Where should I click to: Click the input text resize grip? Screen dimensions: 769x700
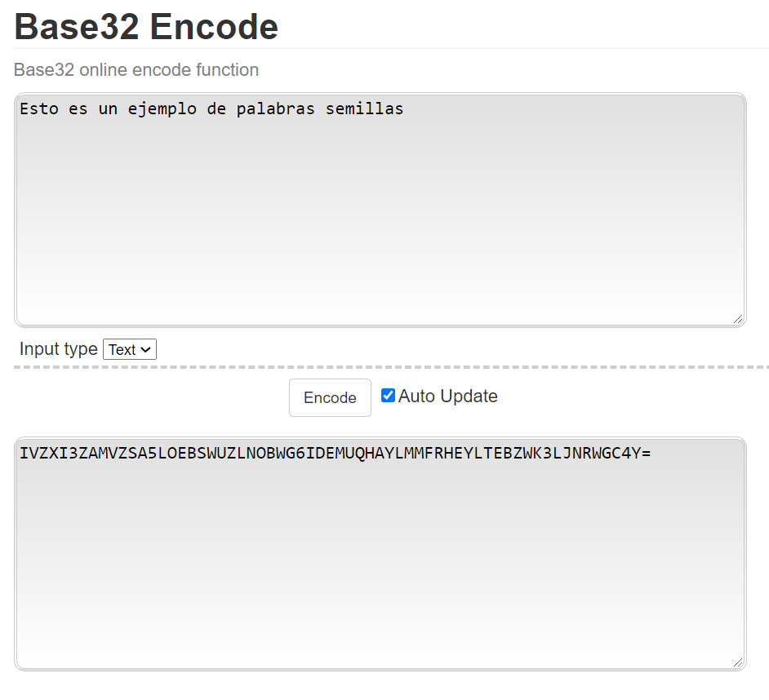click(x=738, y=319)
